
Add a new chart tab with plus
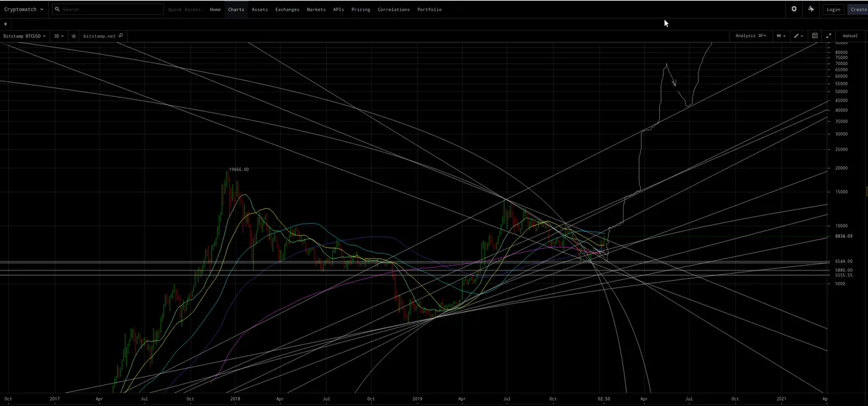[x=5, y=24]
